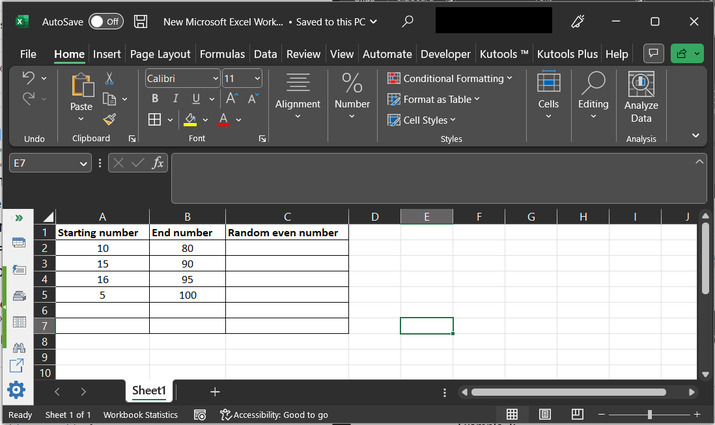The width and height of the screenshot is (715, 425).
Task: Click the Save icon in title bar
Action: point(141,21)
